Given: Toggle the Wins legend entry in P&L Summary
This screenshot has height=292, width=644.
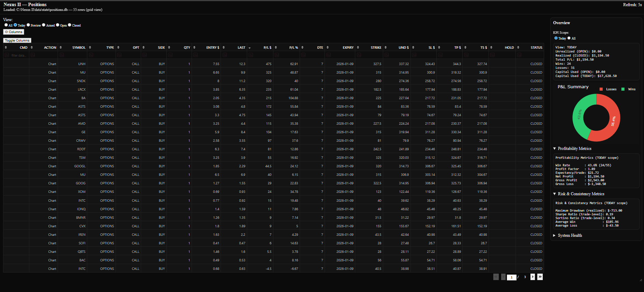Looking at the screenshot, I should [x=628, y=89].
